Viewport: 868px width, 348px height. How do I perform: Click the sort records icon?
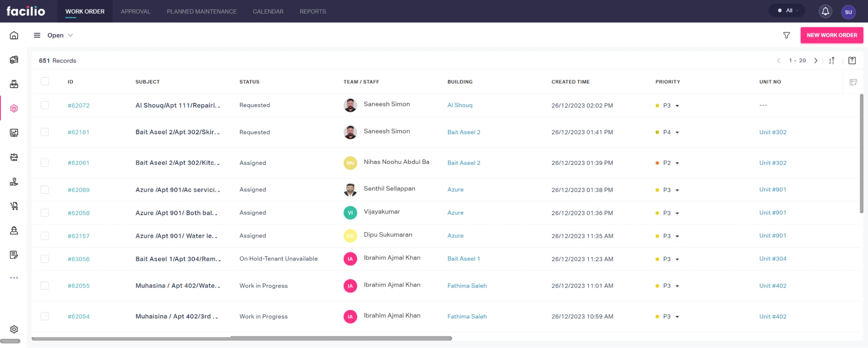pos(832,61)
